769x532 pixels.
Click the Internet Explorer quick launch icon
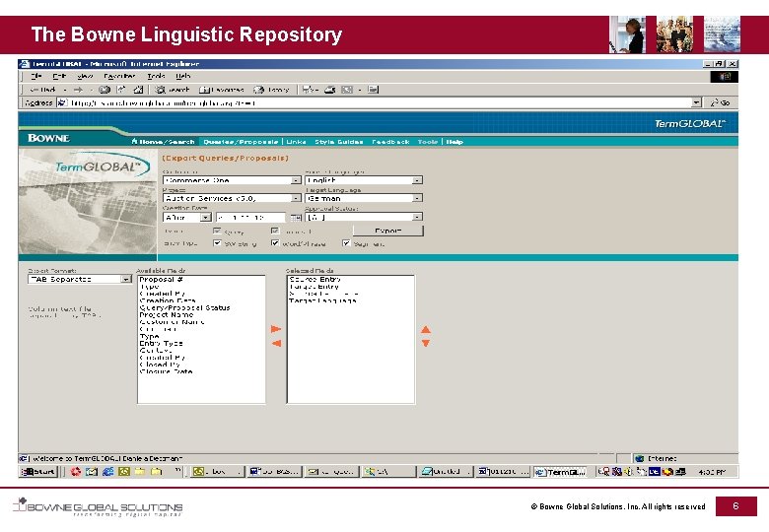click(x=107, y=472)
